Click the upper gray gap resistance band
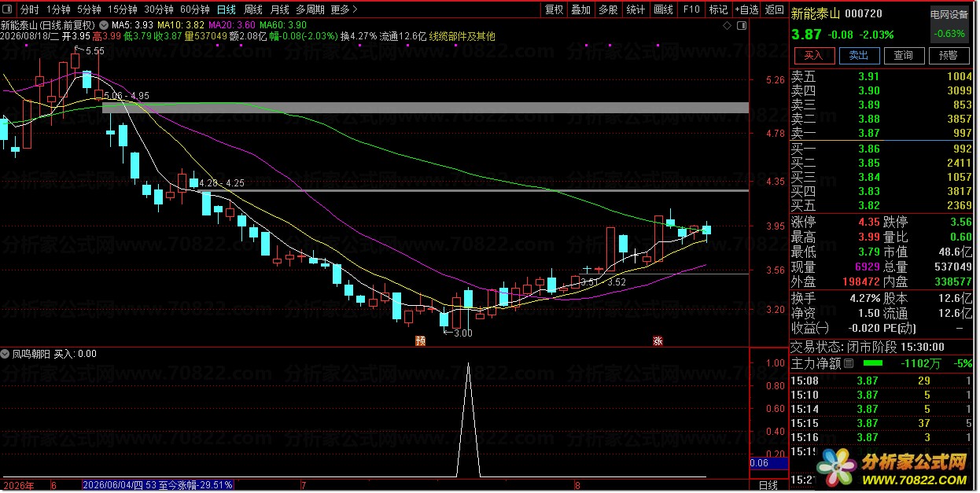Viewport: 980px width, 493px height. pos(426,108)
